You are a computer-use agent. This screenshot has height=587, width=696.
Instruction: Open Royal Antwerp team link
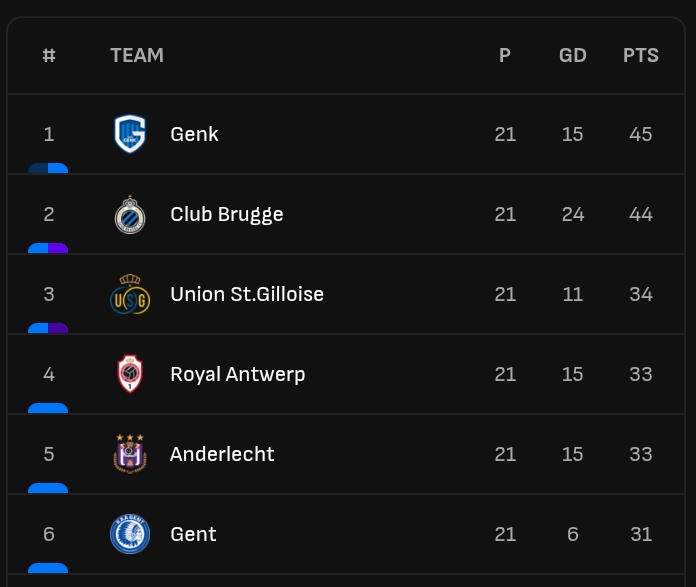(x=238, y=374)
